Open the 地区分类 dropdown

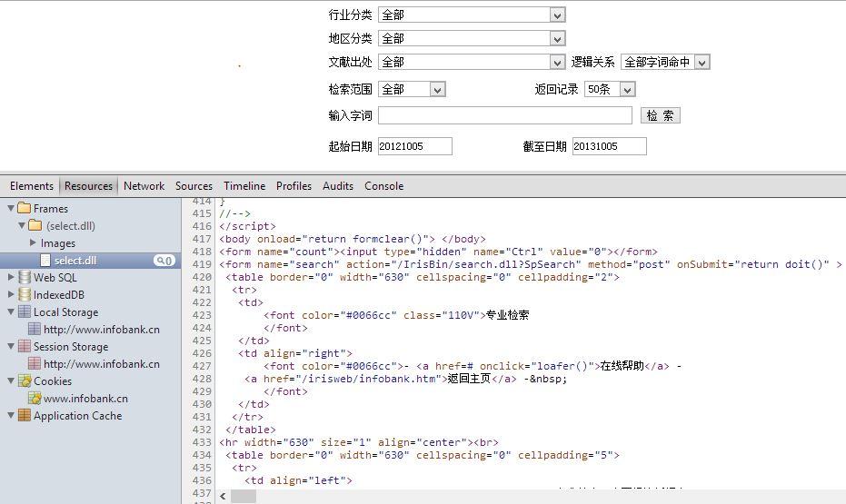473,39
